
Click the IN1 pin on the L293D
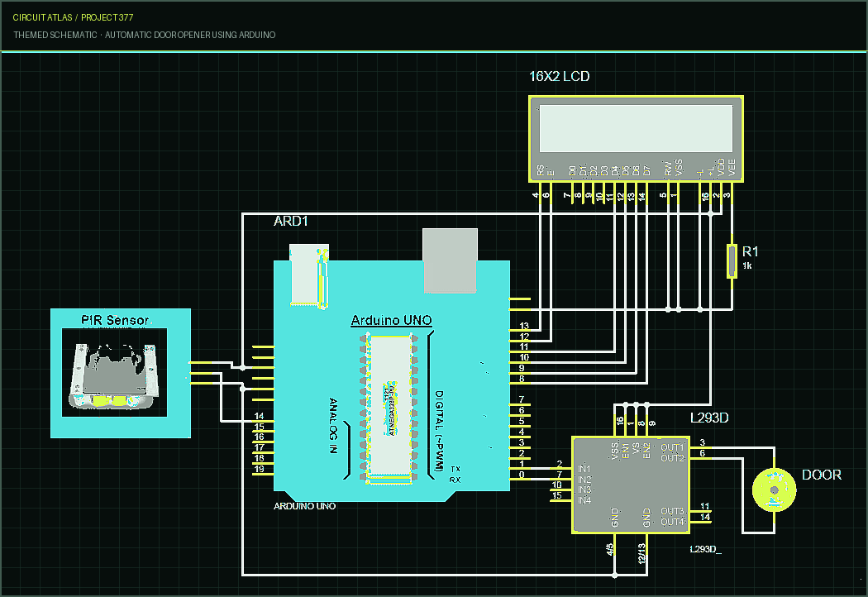click(560, 469)
